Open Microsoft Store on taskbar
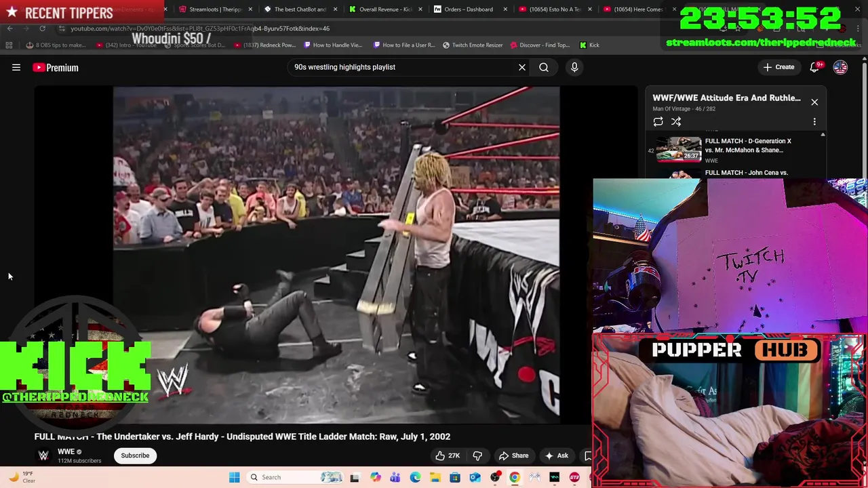This screenshot has width=868, height=488. (x=455, y=477)
